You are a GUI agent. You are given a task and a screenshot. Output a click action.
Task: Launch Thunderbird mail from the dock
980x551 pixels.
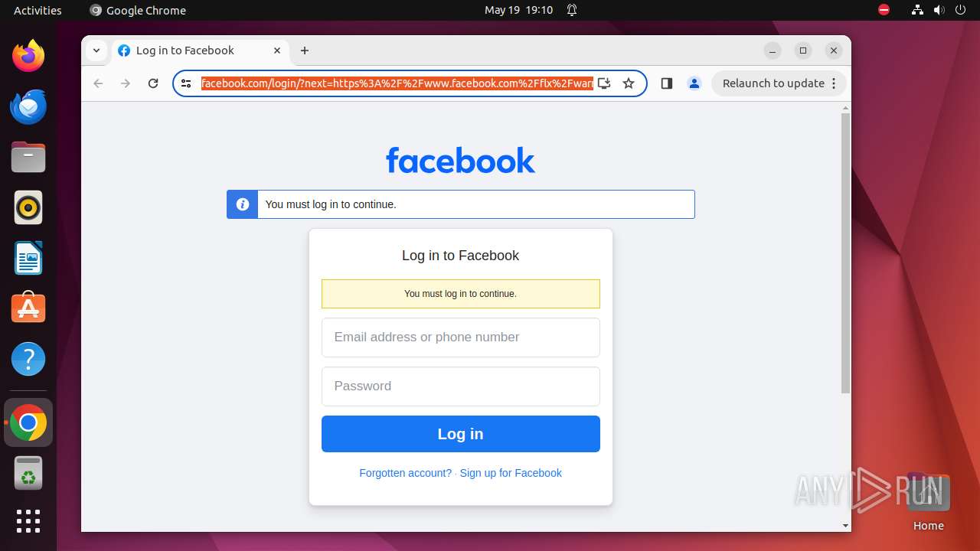(x=28, y=106)
